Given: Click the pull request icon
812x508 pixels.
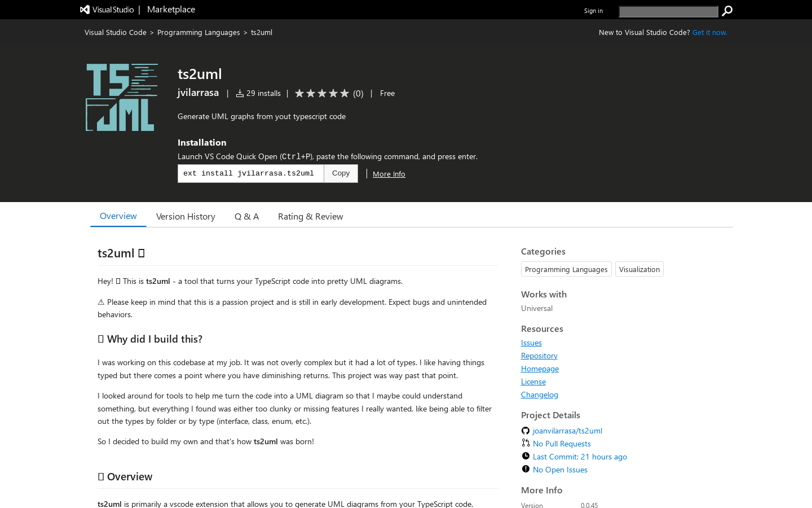Looking at the screenshot, I should coord(526,443).
